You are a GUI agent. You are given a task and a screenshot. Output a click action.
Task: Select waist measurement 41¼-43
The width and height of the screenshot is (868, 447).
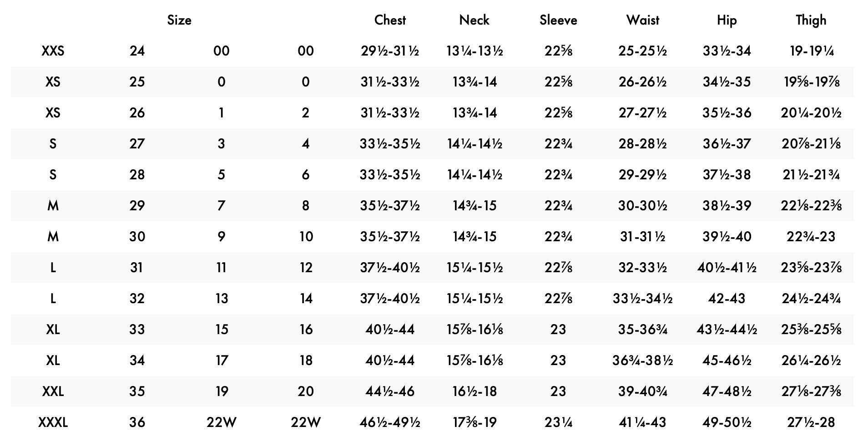(642, 422)
